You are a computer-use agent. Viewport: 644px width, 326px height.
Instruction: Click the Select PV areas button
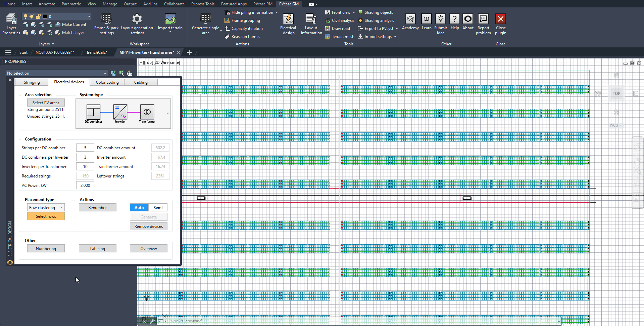(x=46, y=103)
